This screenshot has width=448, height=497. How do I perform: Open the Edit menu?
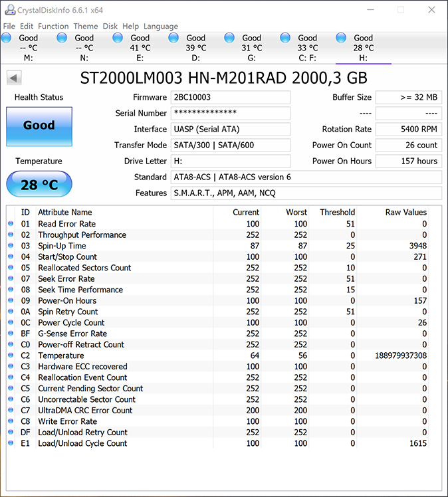(27, 27)
